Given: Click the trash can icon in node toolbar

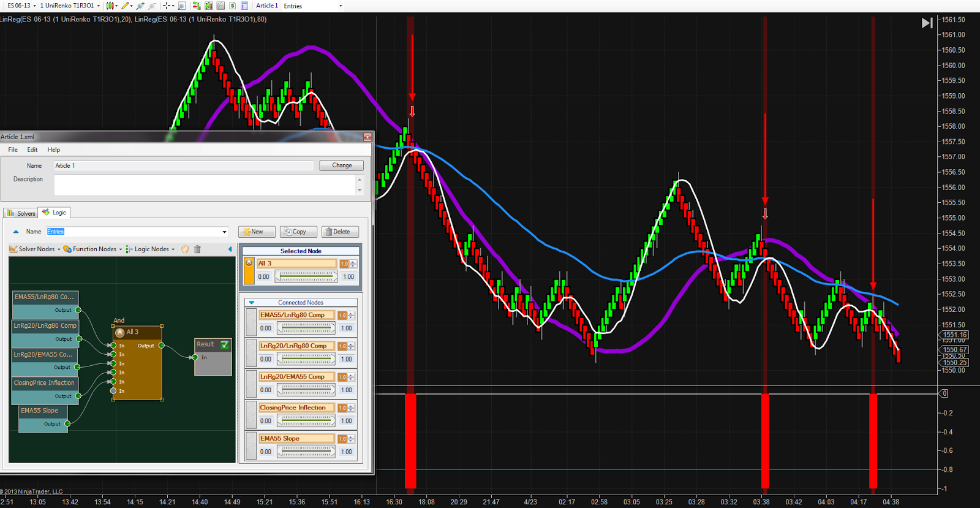Looking at the screenshot, I should point(197,249).
